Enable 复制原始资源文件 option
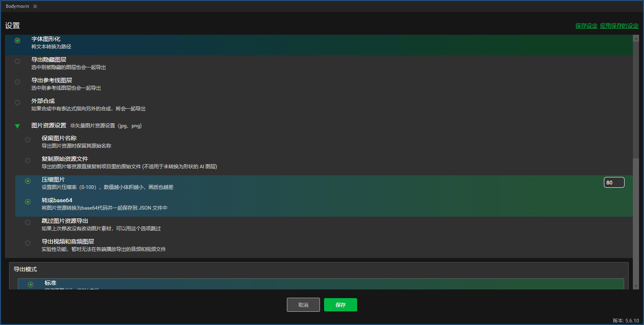This screenshot has width=644, height=325. (28, 160)
